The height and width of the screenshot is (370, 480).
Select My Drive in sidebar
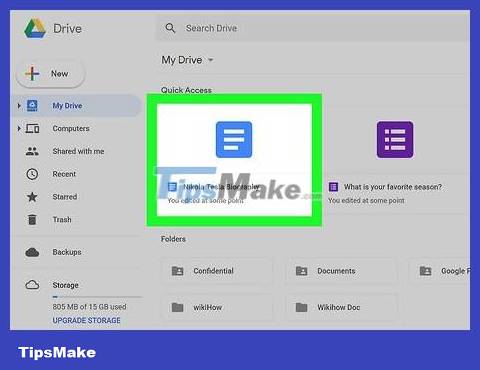(77, 106)
